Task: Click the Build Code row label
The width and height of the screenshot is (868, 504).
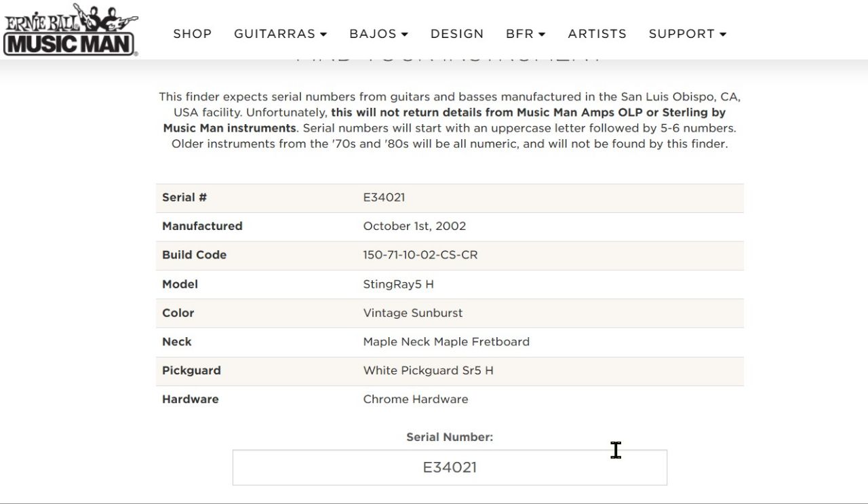Action: point(195,255)
